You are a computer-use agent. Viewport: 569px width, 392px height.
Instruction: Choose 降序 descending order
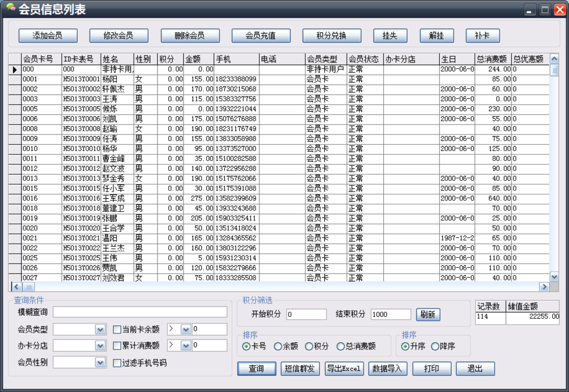click(x=435, y=346)
